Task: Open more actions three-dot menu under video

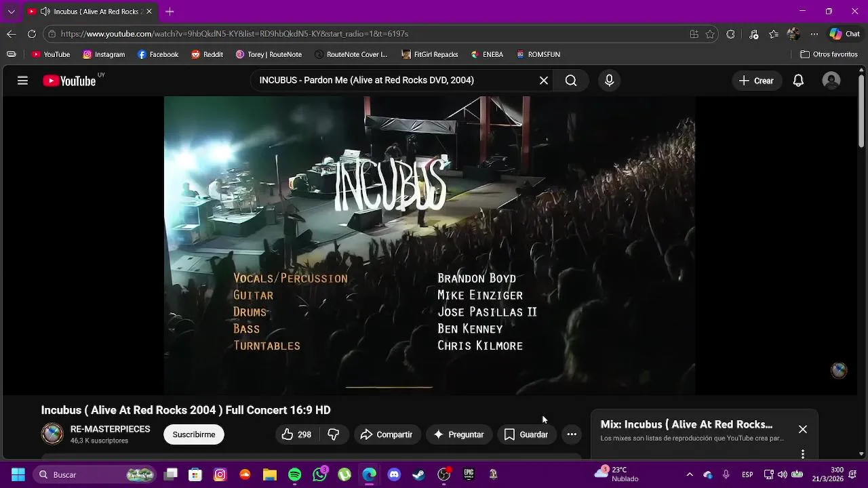Action: (572, 434)
